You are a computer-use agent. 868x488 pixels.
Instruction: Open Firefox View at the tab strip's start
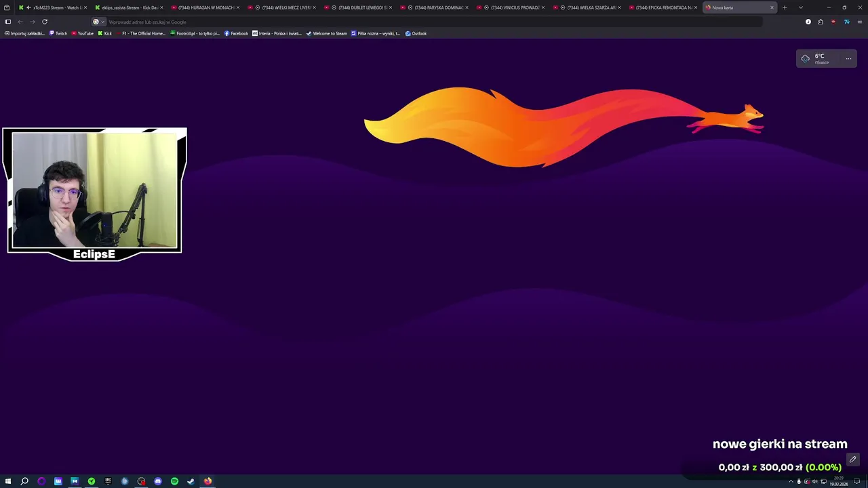point(7,7)
